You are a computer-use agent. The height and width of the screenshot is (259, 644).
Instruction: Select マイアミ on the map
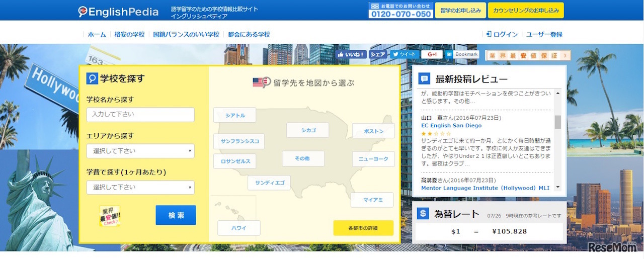pyautogui.click(x=372, y=200)
